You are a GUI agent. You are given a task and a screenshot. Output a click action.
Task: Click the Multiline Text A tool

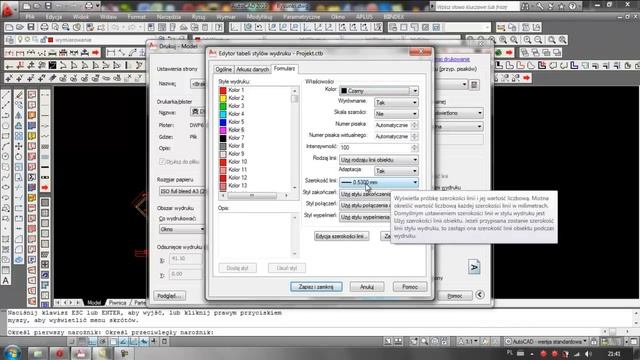tap(6, 281)
